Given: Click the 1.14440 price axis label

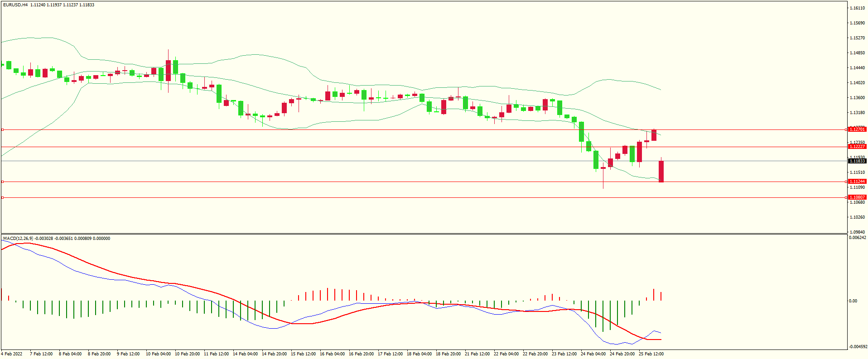Looking at the screenshot, I should tap(858, 68).
